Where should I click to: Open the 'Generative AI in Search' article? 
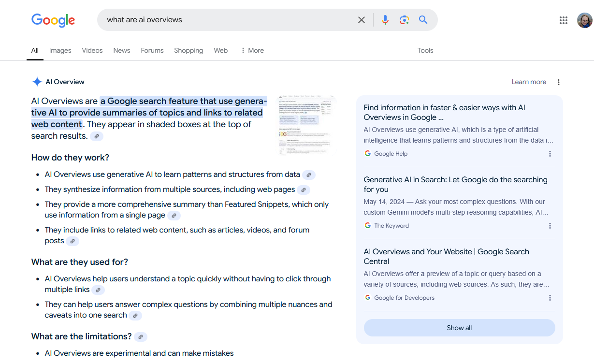coord(455,184)
